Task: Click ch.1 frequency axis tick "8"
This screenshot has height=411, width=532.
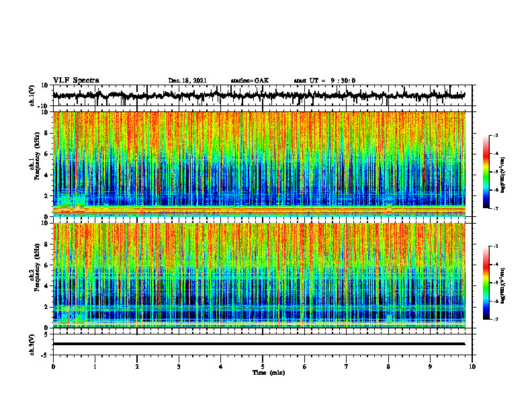Action: click(x=47, y=133)
